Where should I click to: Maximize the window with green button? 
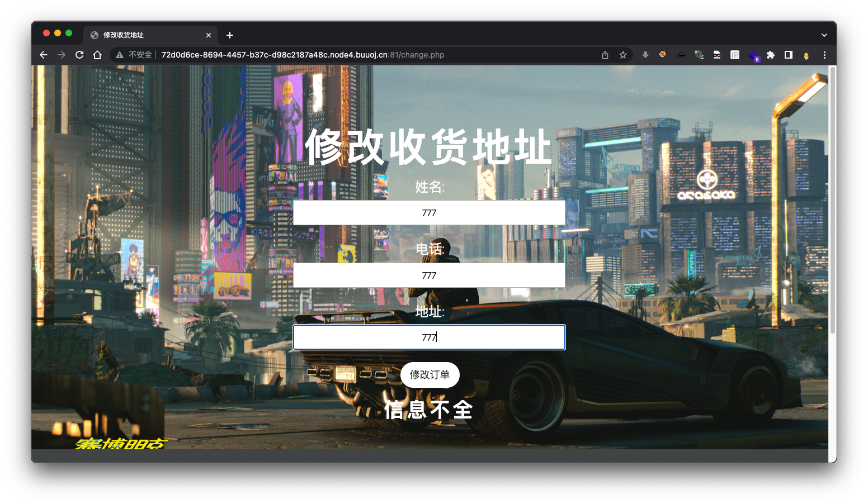point(69,33)
